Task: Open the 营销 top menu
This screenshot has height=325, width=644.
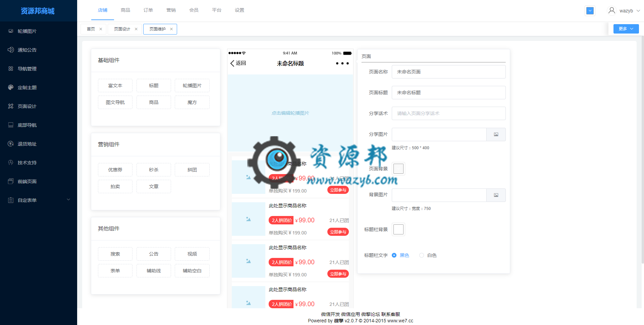Action: [171, 10]
